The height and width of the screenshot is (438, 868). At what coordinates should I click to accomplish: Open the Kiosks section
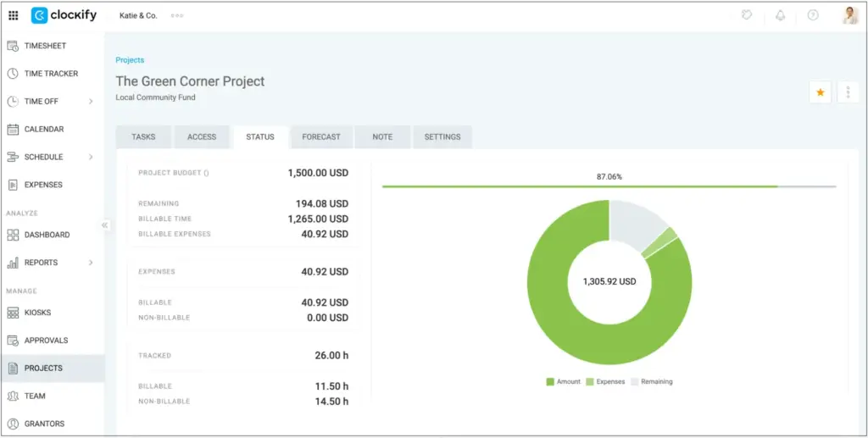[x=37, y=313]
